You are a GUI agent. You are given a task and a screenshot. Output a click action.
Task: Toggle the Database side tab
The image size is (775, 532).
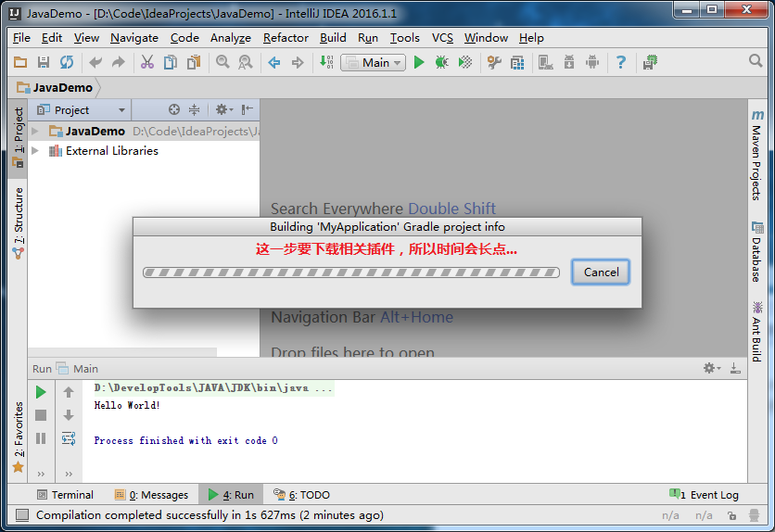coord(757,252)
